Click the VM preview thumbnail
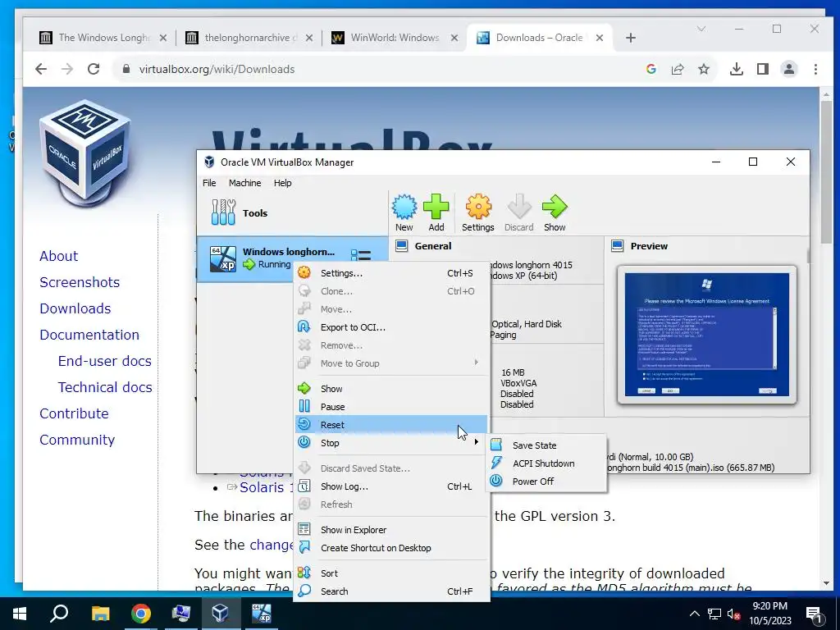This screenshot has width=840, height=630. pyautogui.click(x=706, y=335)
